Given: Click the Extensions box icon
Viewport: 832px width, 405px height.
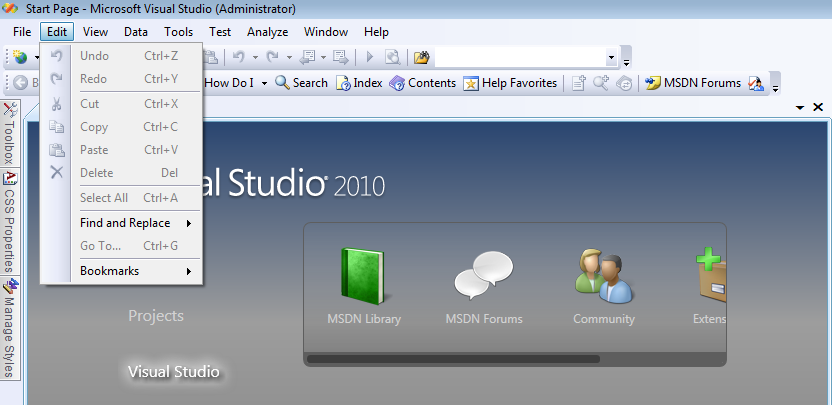Looking at the screenshot, I should tap(711, 276).
